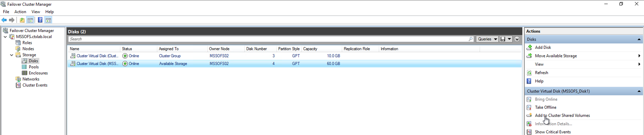Click the Forward arrow toolbar icon
This screenshot has width=644, height=135.
[x=12, y=20]
